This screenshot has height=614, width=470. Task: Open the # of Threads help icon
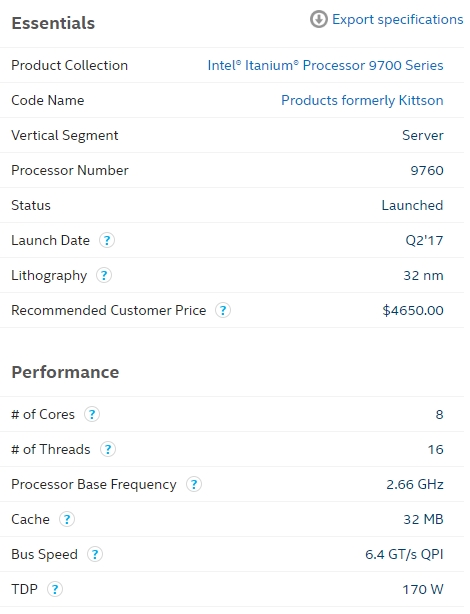click(108, 449)
